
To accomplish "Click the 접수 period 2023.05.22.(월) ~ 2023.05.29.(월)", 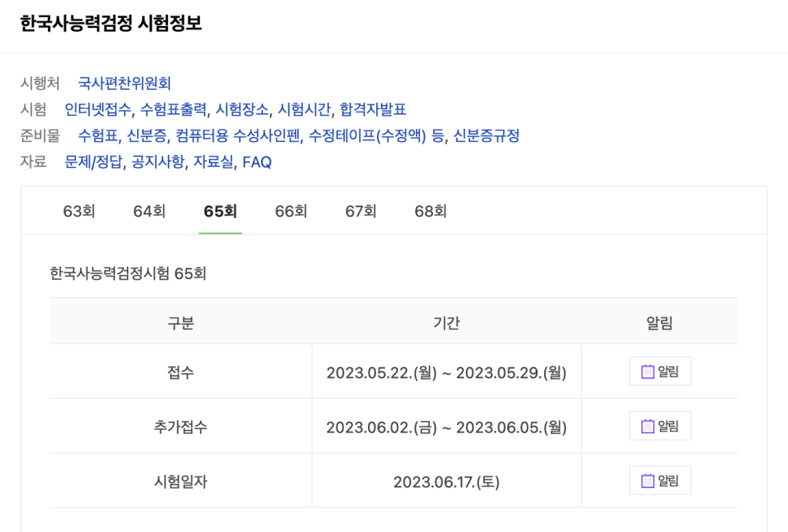I will click(446, 373).
